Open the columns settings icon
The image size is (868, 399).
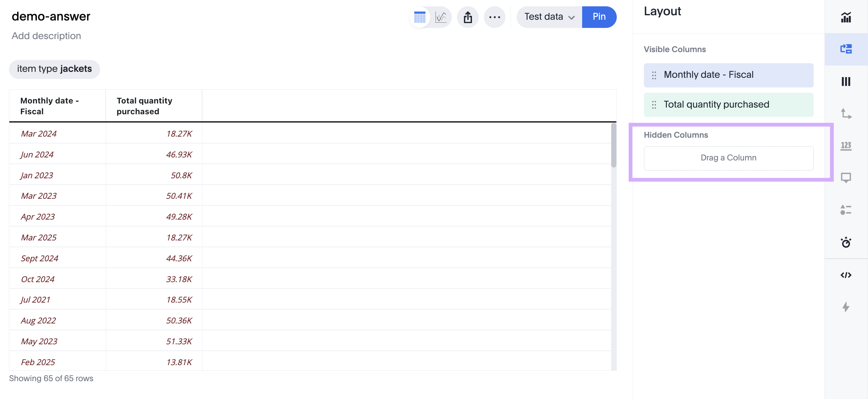(846, 82)
